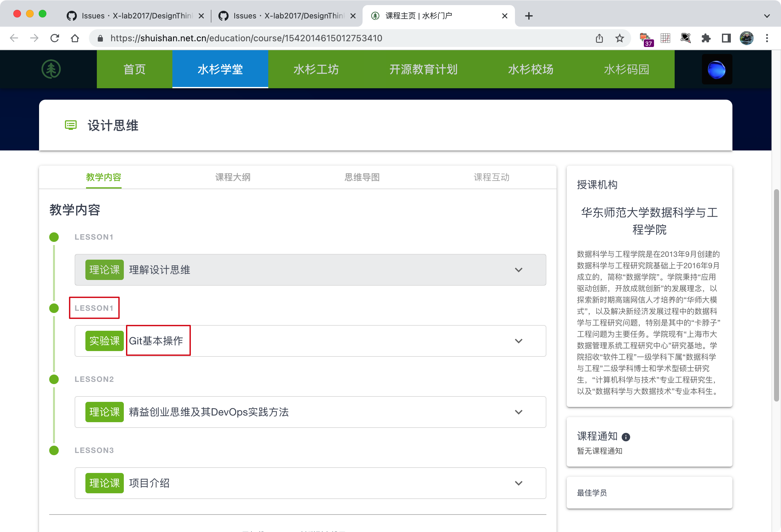
Task: Click the Shuishan tree logo icon
Action: 51,69
